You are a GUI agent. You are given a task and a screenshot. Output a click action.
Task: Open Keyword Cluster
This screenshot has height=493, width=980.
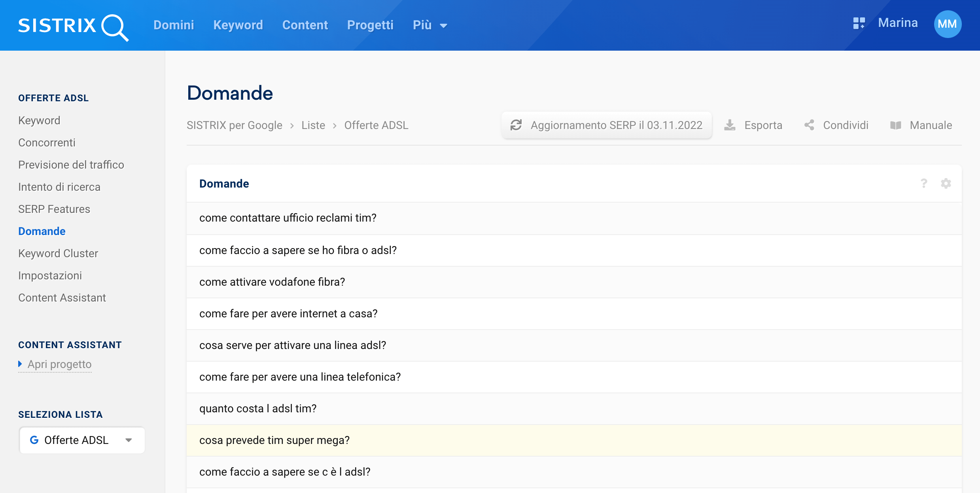coord(58,253)
